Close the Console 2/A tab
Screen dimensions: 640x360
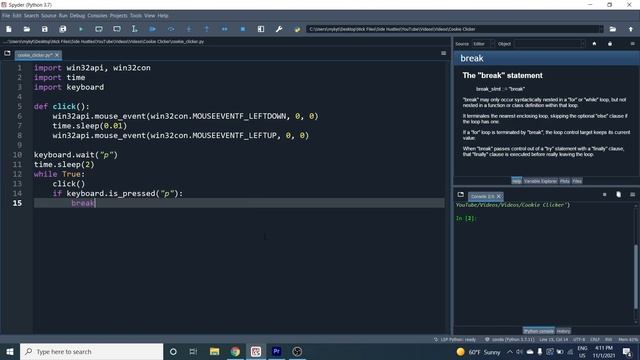[x=499, y=196]
